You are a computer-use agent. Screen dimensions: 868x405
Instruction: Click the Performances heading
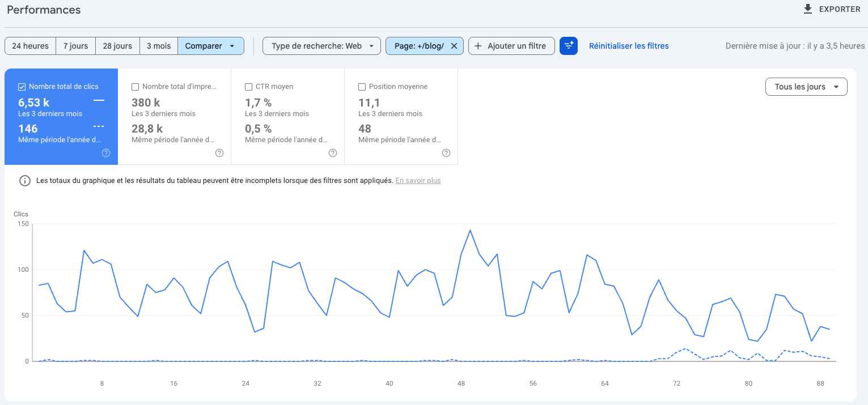click(44, 10)
